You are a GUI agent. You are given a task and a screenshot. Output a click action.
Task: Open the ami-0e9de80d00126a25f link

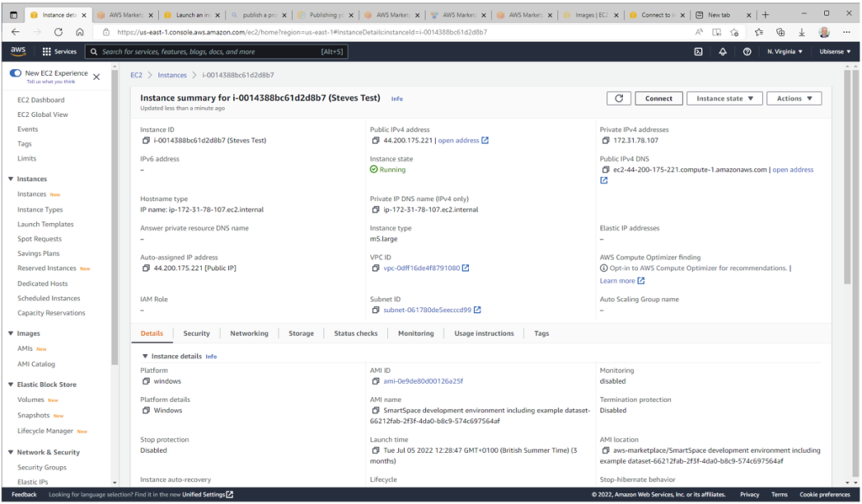[x=423, y=381]
